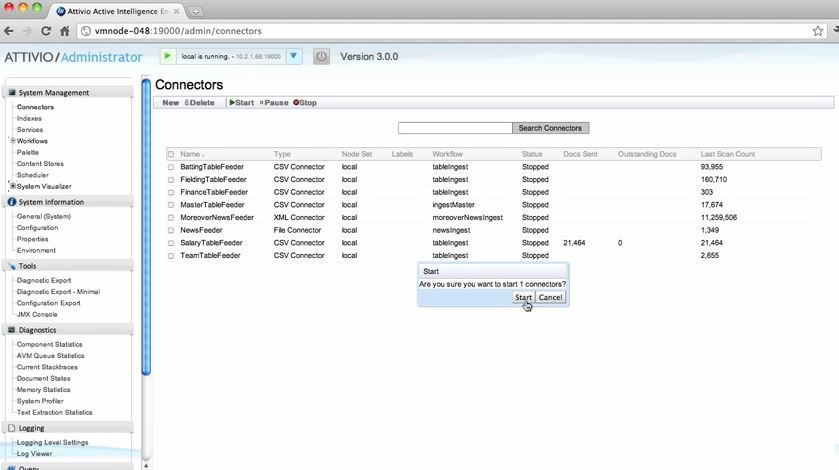Expand the Workflows tree node

(12, 141)
